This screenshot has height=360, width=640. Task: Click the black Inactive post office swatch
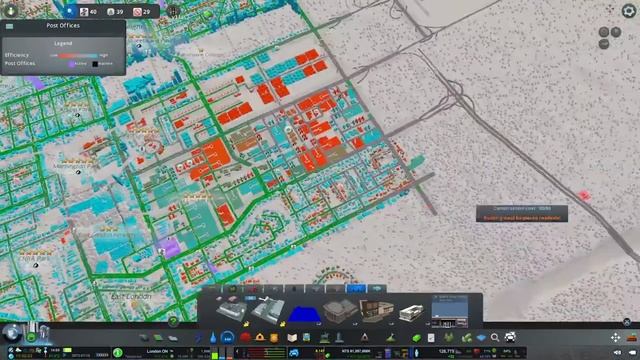point(95,64)
